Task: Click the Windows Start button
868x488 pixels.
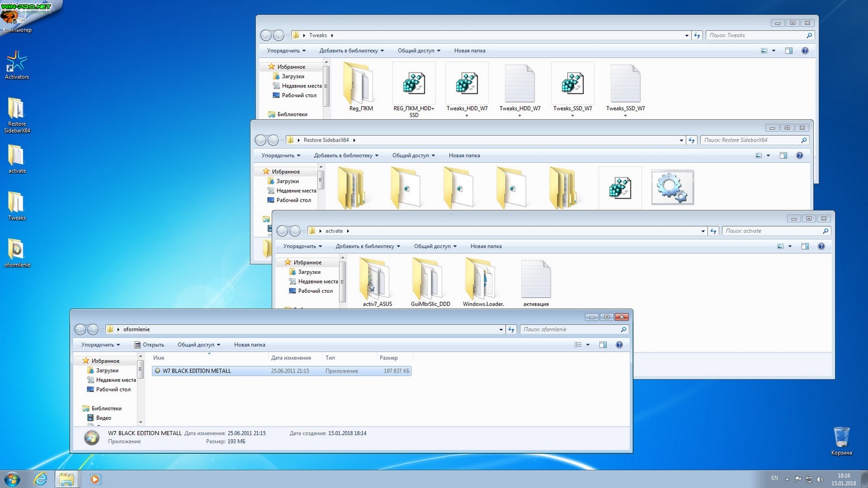Action: 12,479
